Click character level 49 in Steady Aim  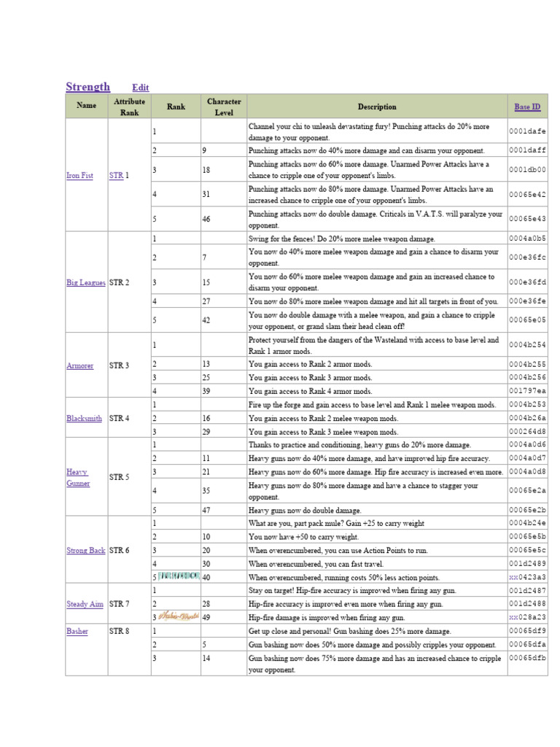pyautogui.click(x=206, y=617)
